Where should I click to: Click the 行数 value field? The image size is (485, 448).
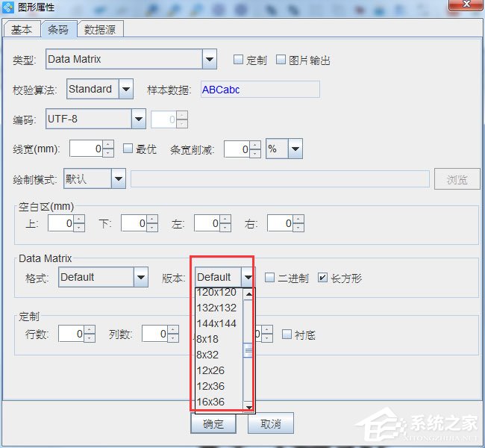[71, 334]
